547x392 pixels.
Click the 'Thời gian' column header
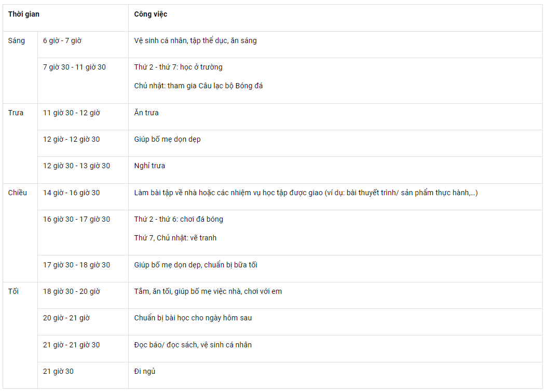point(65,18)
